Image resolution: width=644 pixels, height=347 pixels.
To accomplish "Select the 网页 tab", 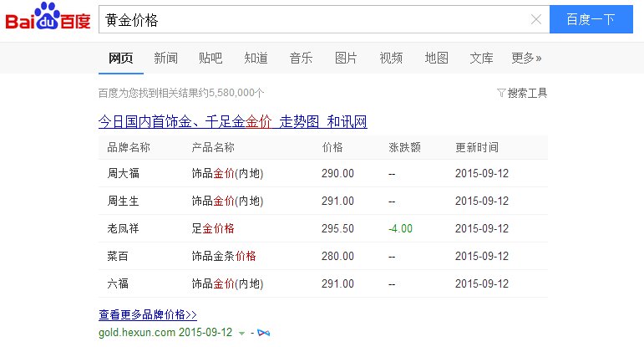I will pyautogui.click(x=121, y=58).
